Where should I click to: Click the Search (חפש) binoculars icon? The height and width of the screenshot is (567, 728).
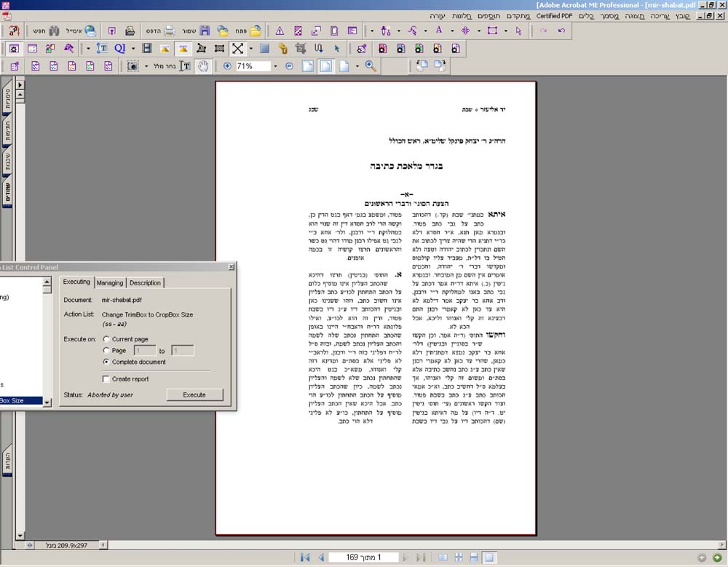pyautogui.click(x=55, y=31)
